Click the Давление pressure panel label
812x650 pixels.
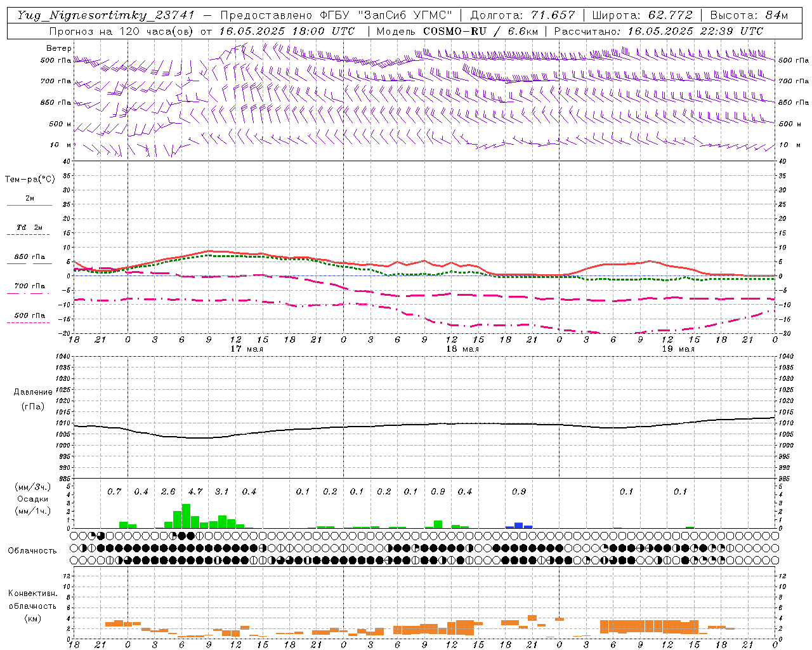[33, 392]
